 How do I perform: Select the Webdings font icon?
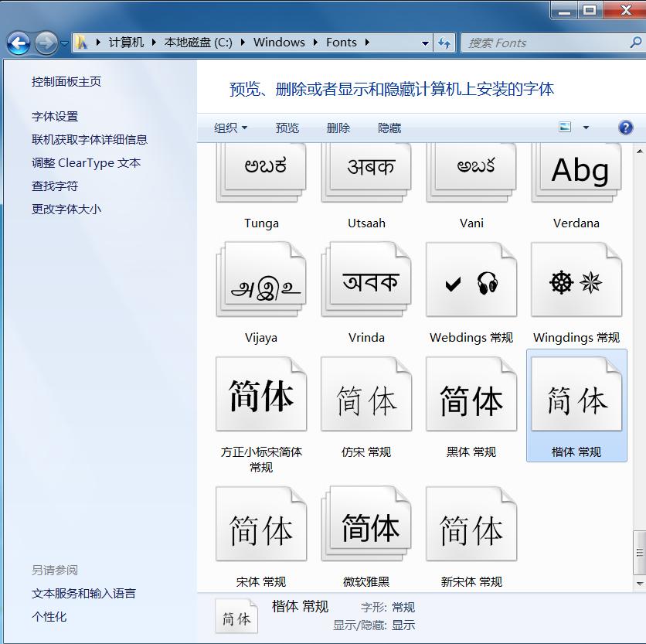pyautogui.click(x=471, y=280)
